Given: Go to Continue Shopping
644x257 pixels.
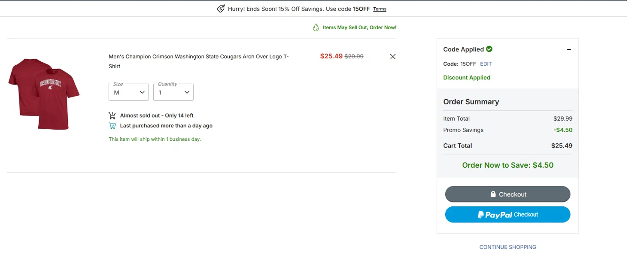Looking at the screenshot, I should [x=507, y=247].
